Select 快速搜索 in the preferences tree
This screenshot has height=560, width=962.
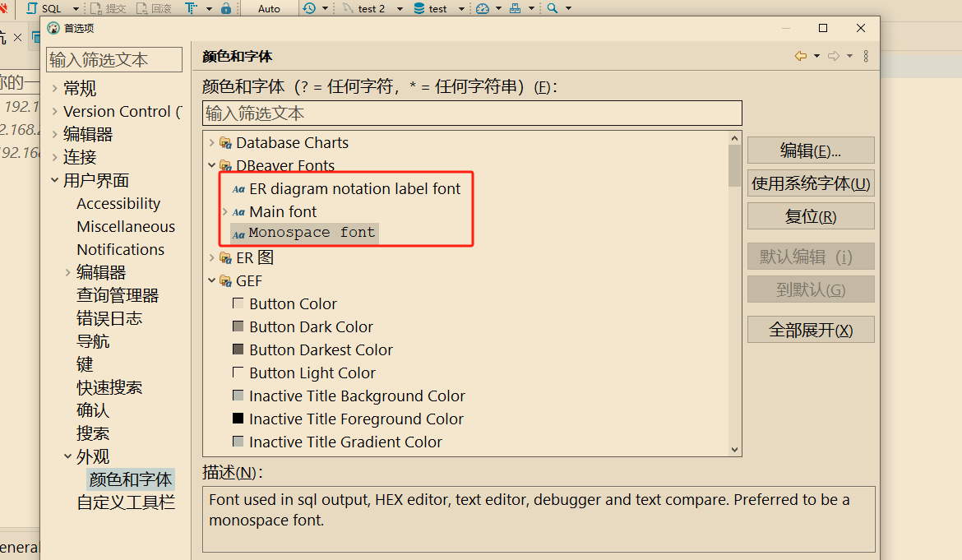109,387
